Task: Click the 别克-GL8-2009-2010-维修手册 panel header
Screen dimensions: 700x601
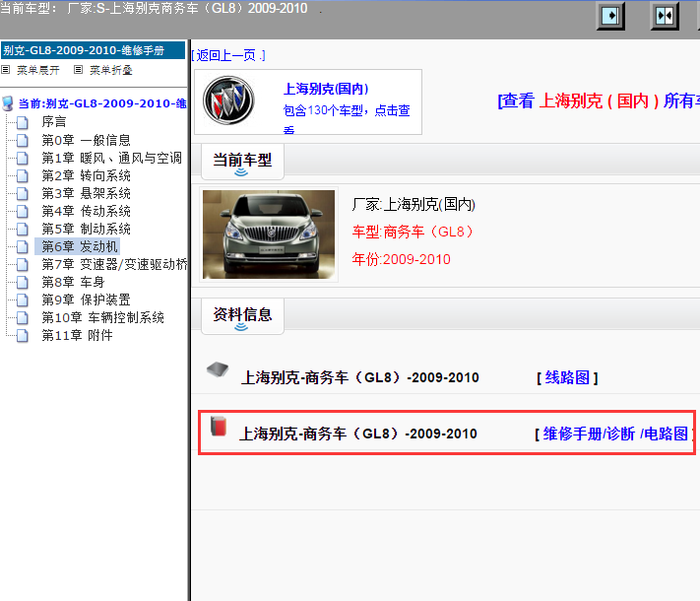Action: (93, 50)
